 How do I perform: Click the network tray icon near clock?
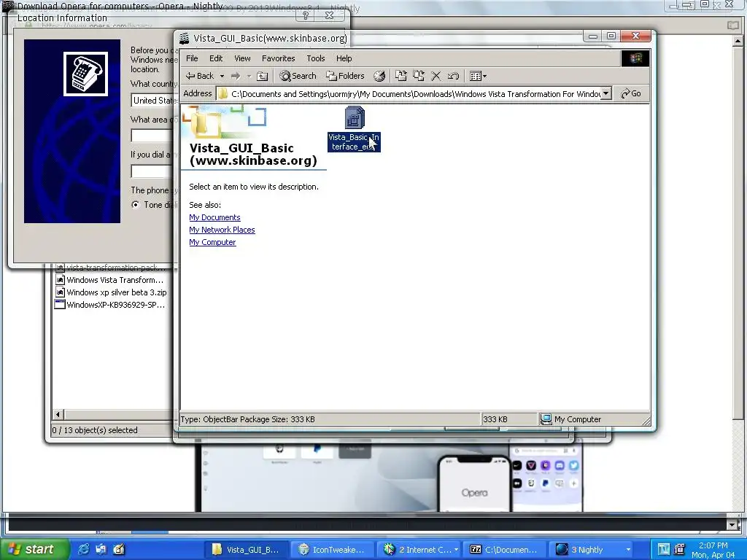pos(679,549)
